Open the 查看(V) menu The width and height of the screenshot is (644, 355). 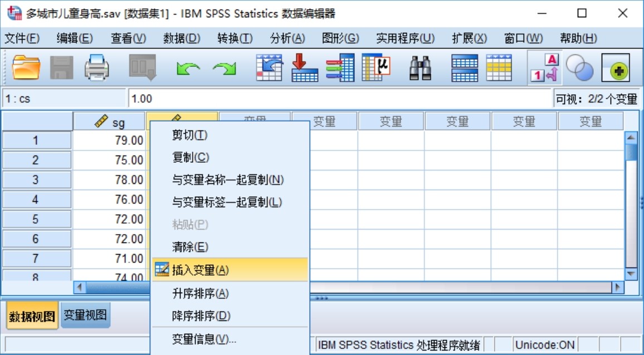129,38
